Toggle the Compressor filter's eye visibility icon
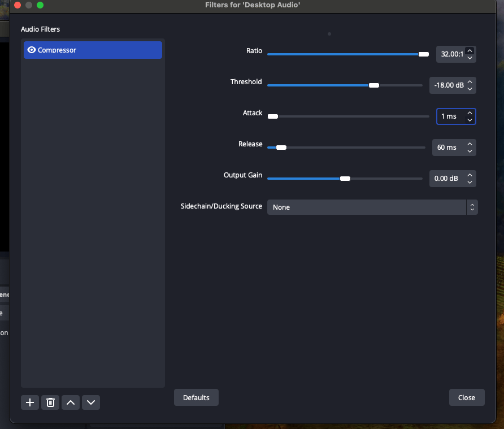The width and height of the screenshot is (504, 429). (32, 50)
